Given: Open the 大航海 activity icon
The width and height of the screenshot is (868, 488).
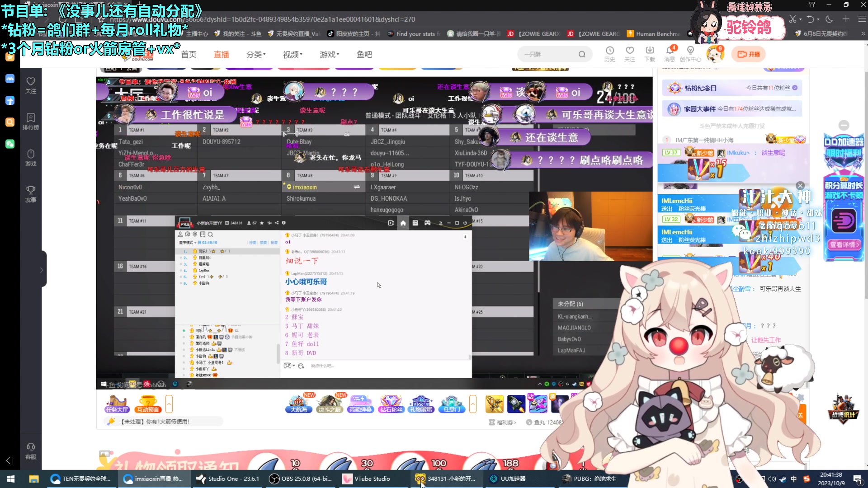Looking at the screenshot, I should click(299, 404).
